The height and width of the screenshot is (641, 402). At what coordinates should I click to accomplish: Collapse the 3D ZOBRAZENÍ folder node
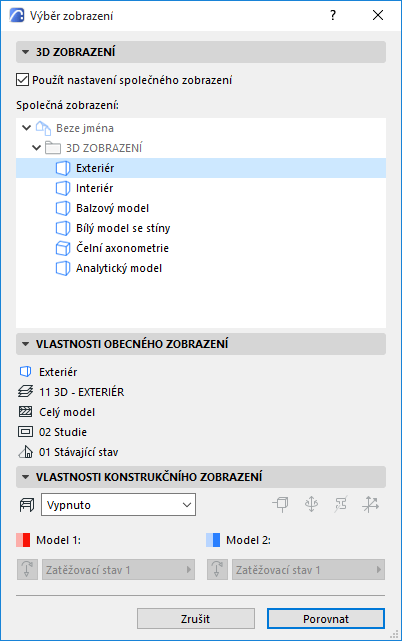click(x=37, y=148)
